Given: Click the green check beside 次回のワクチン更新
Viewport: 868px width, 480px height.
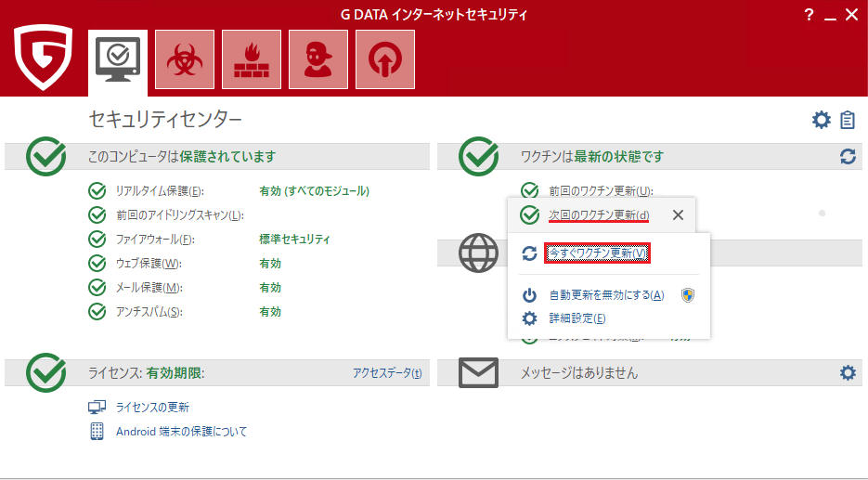Looking at the screenshot, I should tap(530, 214).
